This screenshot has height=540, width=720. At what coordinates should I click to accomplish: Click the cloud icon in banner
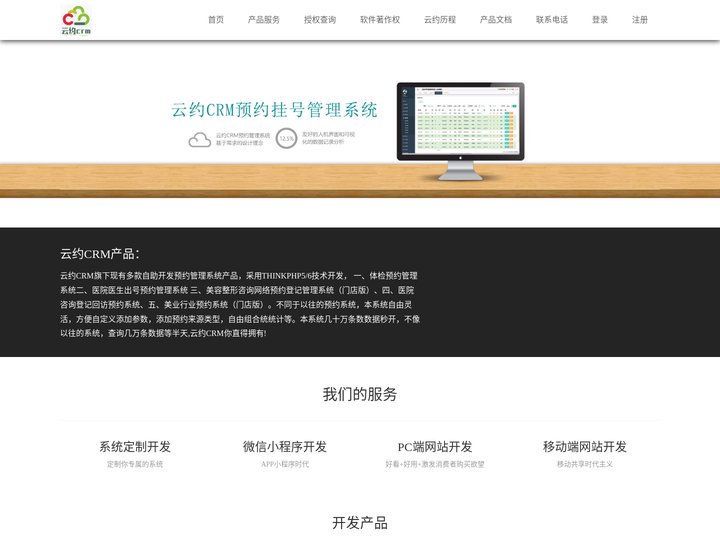tap(200, 140)
